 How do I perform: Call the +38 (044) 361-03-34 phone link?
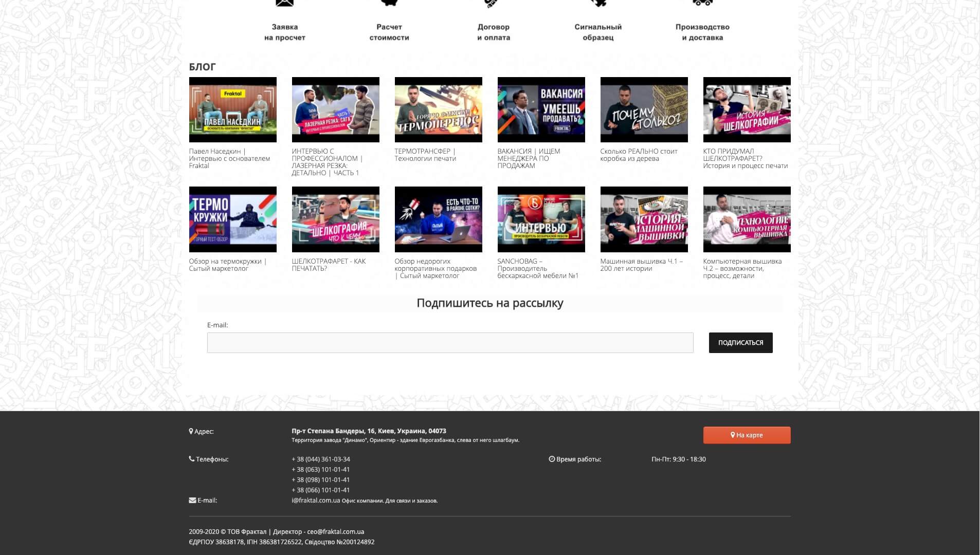321,459
